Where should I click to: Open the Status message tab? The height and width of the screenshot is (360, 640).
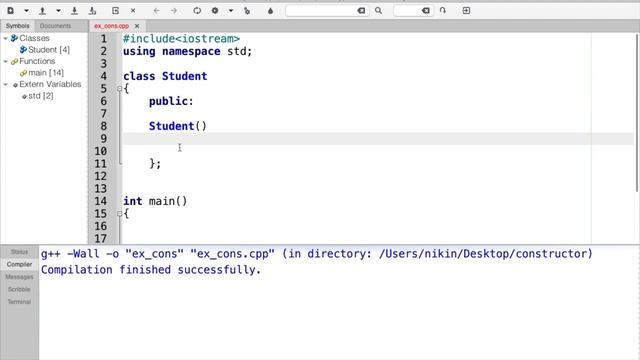19,252
